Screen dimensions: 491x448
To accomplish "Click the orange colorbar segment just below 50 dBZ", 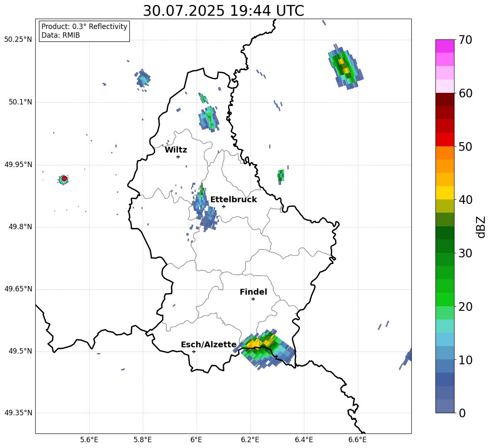I will coord(445,153).
